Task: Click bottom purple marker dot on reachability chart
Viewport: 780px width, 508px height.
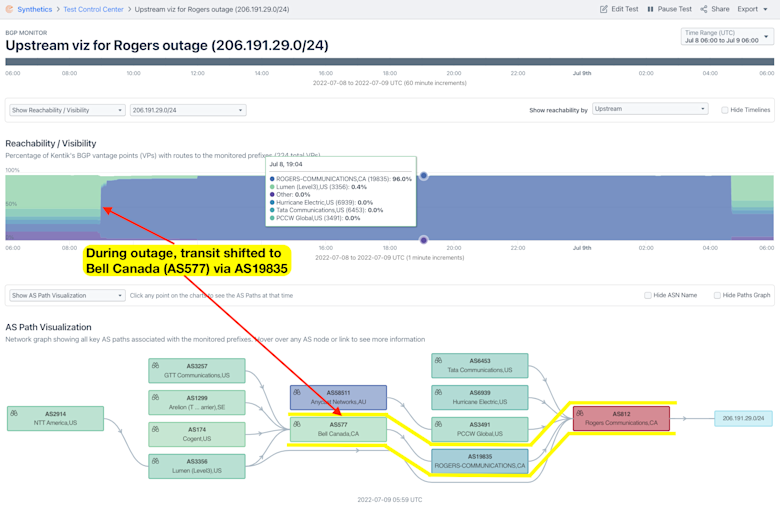Action: pyautogui.click(x=423, y=240)
